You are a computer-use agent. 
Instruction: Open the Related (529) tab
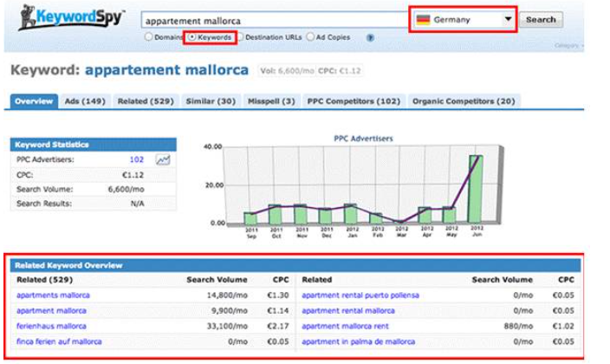146,101
